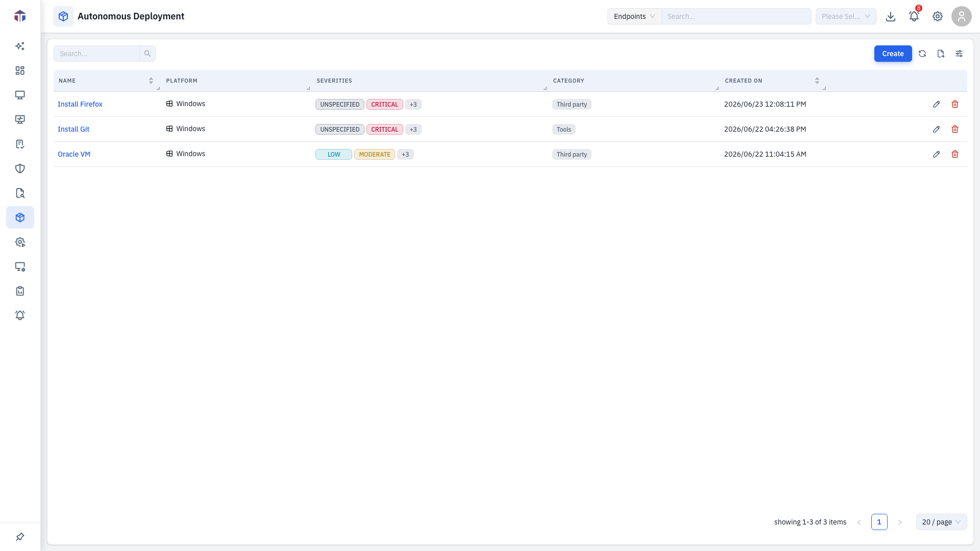This screenshot has height=551, width=980.
Task: Focus the table search input
Action: pos(96,54)
